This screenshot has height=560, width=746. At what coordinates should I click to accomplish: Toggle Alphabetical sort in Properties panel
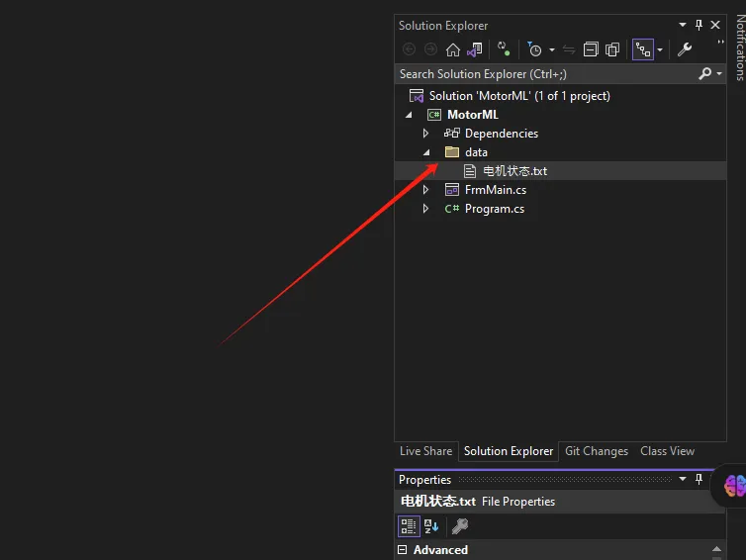(x=431, y=526)
